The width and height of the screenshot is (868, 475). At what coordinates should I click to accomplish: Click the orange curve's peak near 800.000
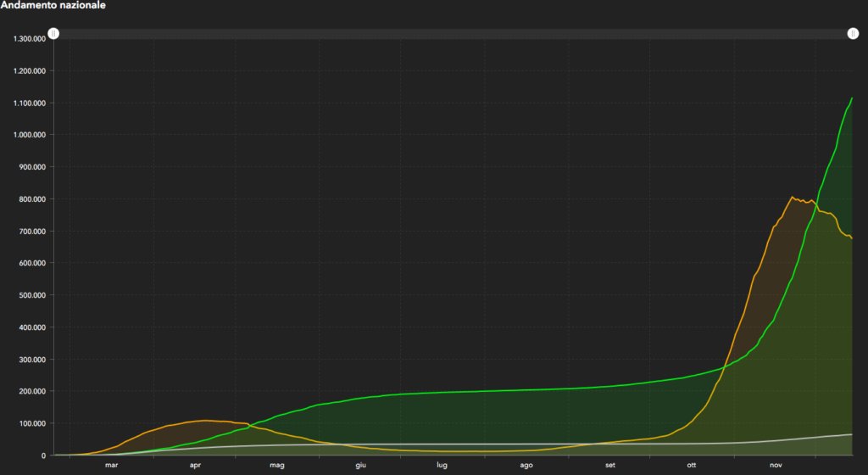(792, 198)
